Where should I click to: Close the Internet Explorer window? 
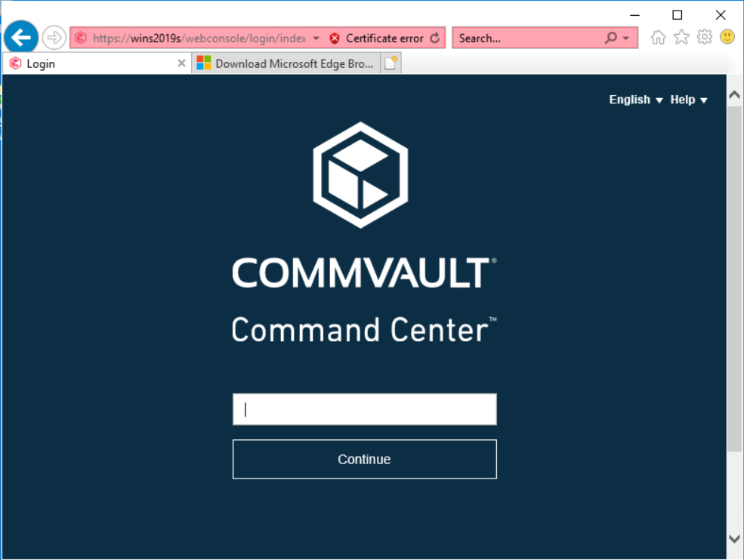tap(721, 15)
